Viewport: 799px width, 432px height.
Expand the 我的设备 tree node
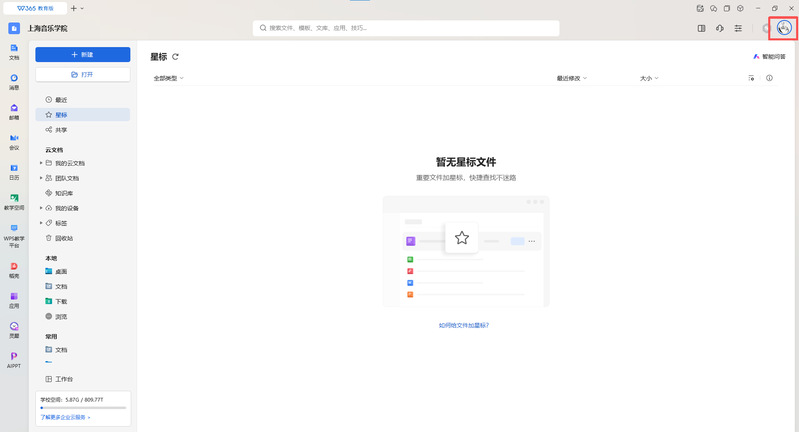[x=41, y=208]
